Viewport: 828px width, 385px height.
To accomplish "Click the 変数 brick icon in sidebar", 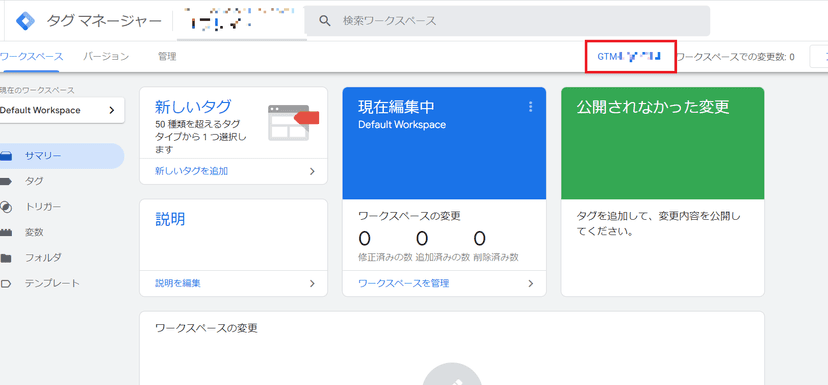I will [x=6, y=232].
